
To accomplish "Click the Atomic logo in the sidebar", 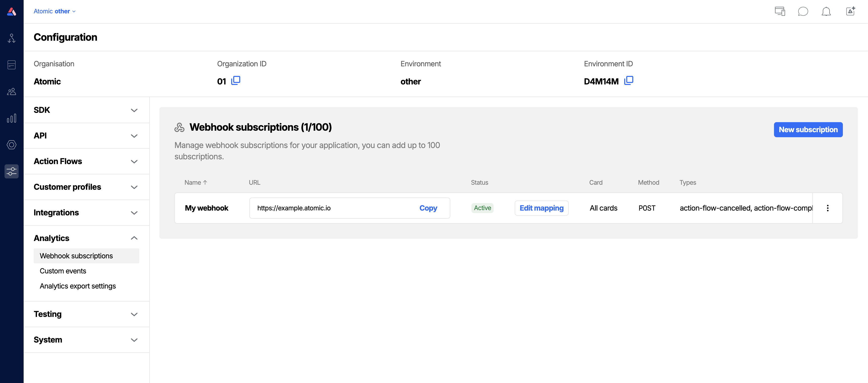I will point(12,11).
